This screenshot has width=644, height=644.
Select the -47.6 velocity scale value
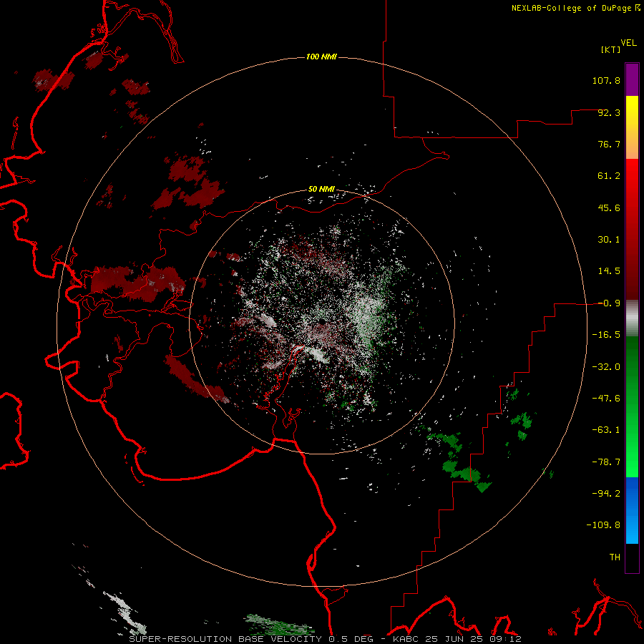click(x=606, y=399)
